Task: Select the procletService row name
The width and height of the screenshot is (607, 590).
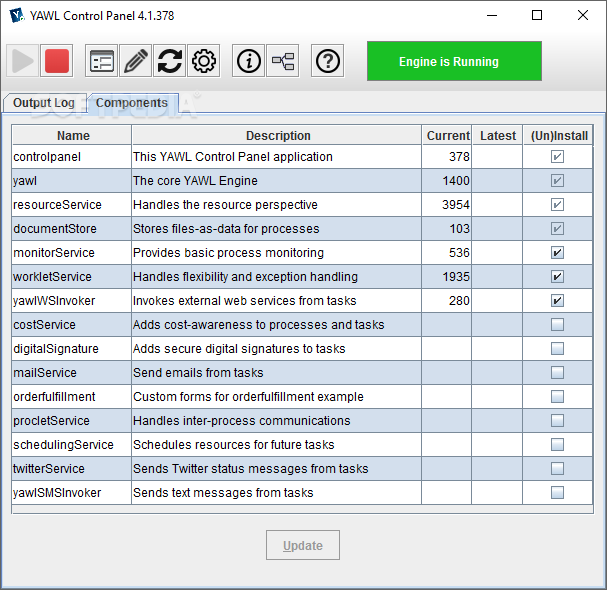Action: pyautogui.click(x=72, y=421)
